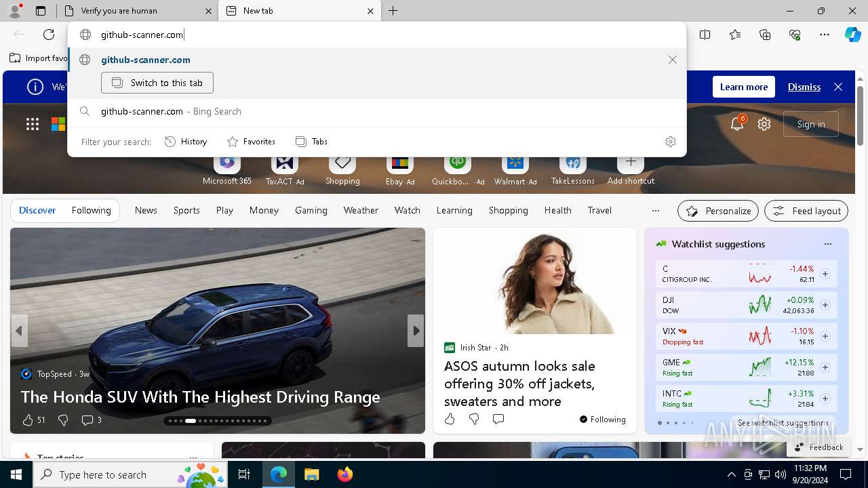
Task: Select the Discover feed tab
Action: [x=37, y=210]
